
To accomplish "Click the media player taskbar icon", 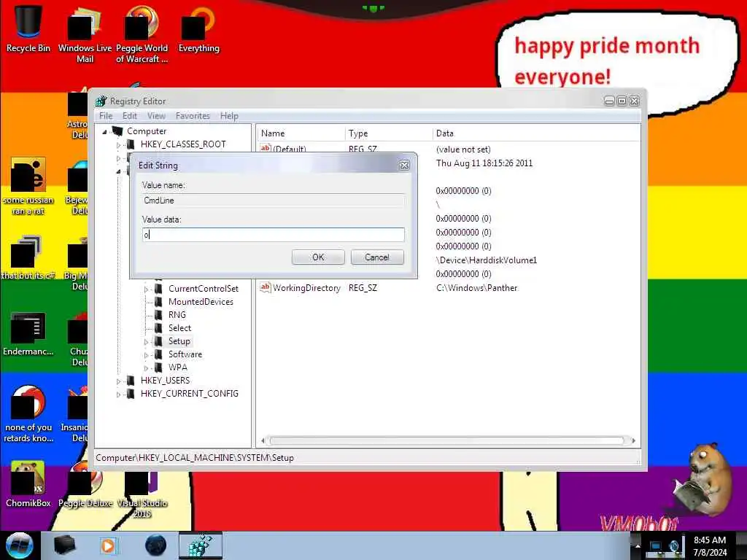I will coord(108,545).
